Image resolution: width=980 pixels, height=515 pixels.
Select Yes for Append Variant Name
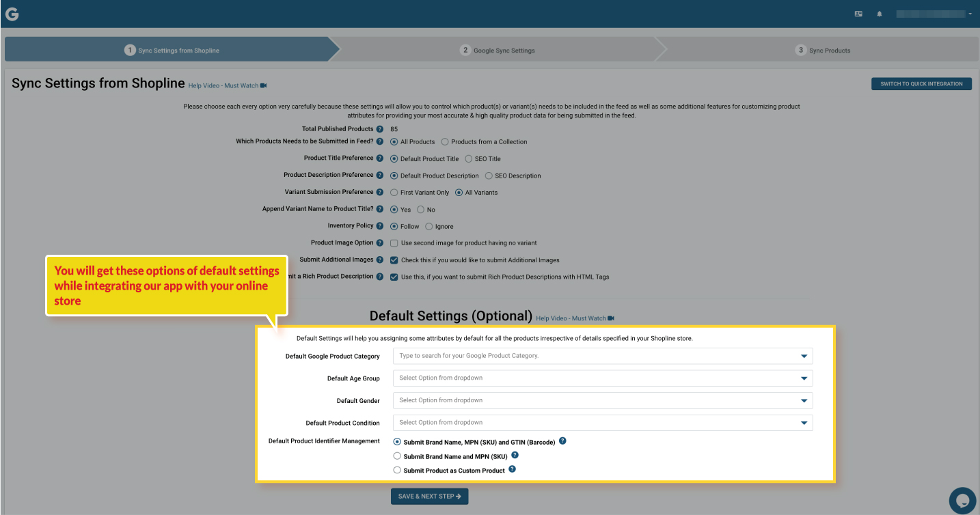click(x=394, y=210)
